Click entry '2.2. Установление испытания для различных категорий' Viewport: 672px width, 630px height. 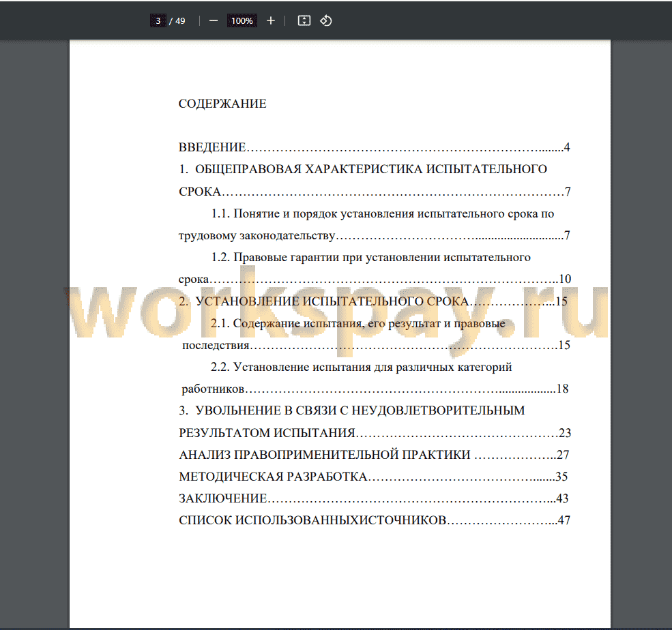362,367
